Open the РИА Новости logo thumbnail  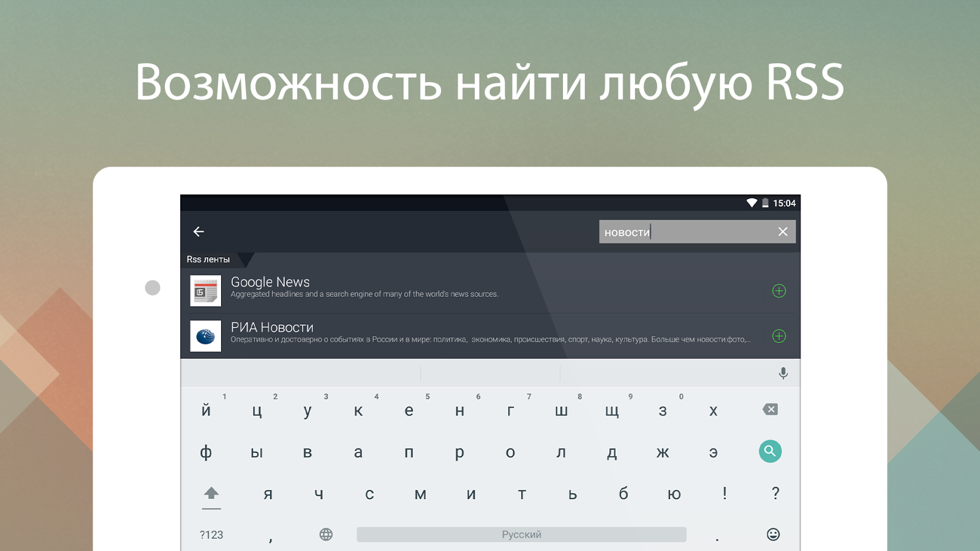206,336
